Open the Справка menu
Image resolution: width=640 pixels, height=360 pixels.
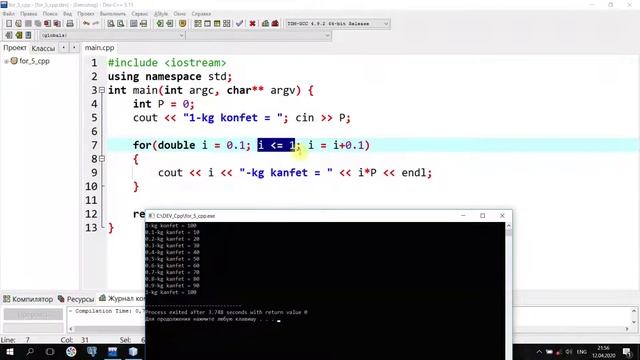(201, 13)
